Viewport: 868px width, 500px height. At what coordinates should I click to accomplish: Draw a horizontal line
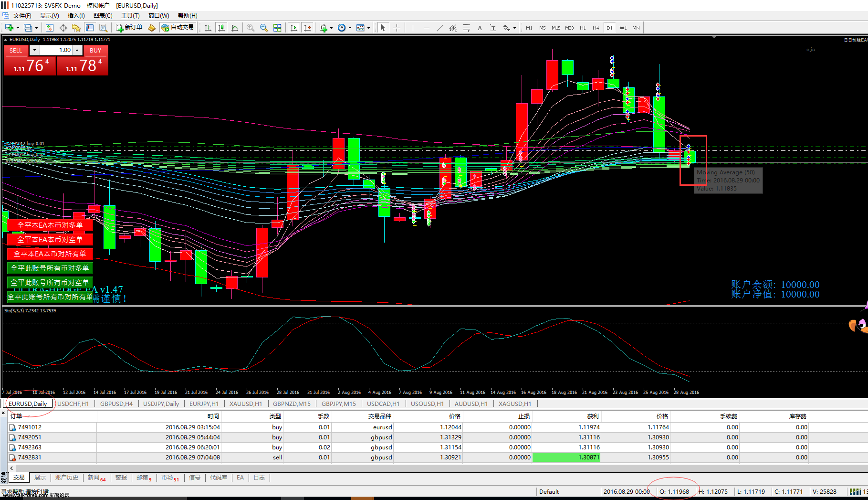click(x=427, y=28)
